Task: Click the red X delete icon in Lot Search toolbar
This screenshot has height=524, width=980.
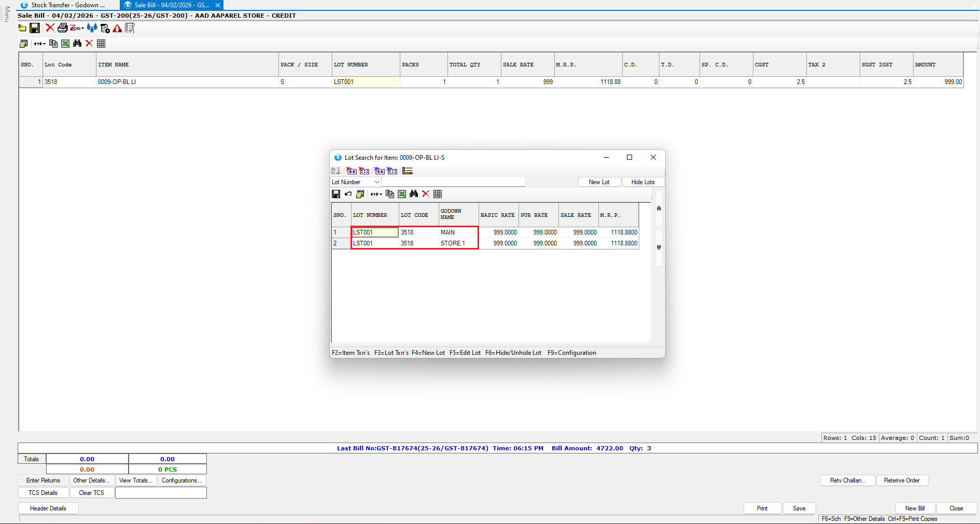Action: pos(426,194)
